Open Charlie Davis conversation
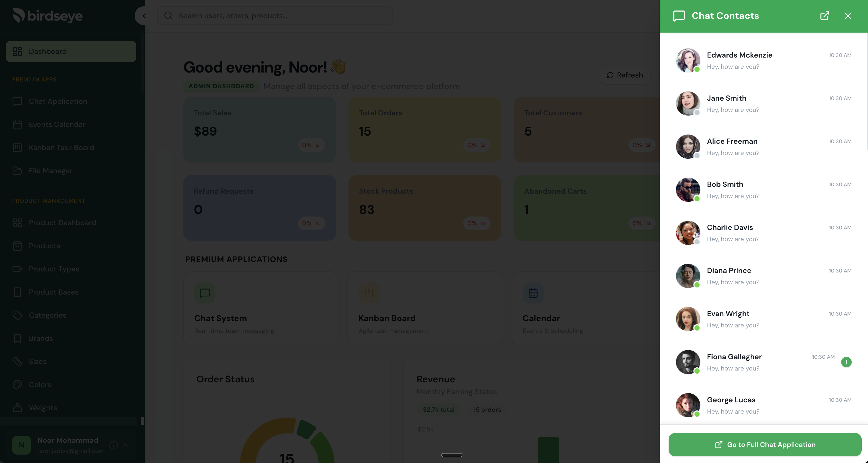The width and height of the screenshot is (868, 463). click(x=763, y=233)
